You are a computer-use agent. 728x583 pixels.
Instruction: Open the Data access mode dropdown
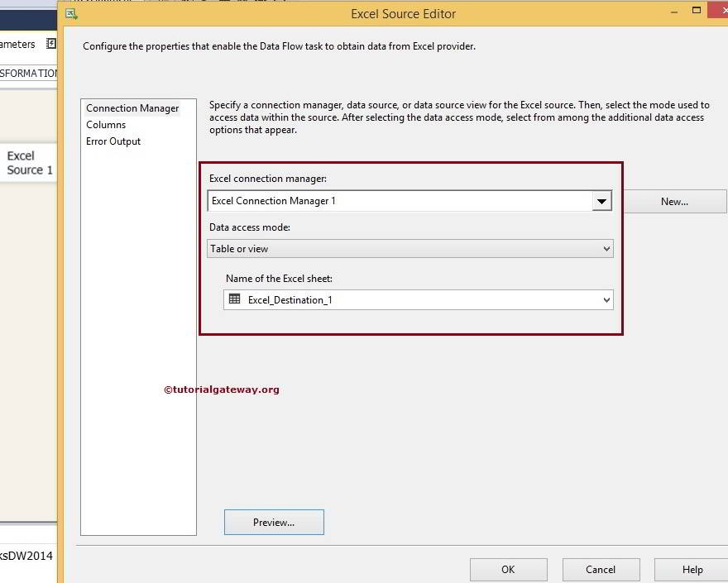(x=605, y=248)
